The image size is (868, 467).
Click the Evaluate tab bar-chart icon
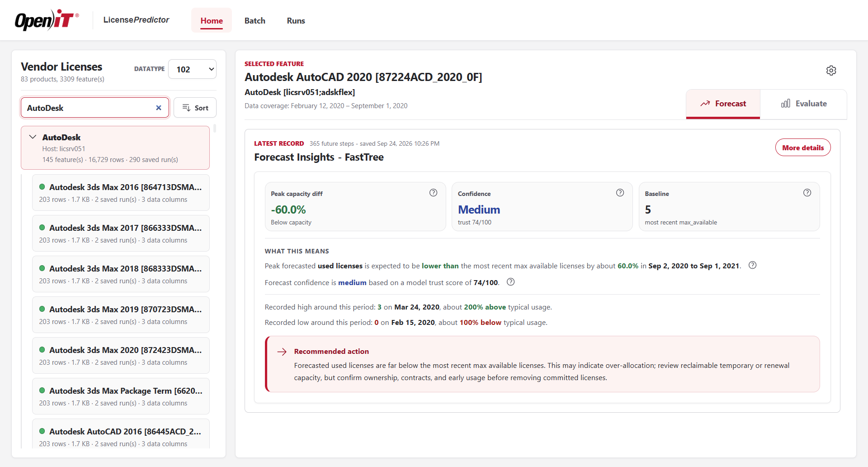click(x=786, y=104)
